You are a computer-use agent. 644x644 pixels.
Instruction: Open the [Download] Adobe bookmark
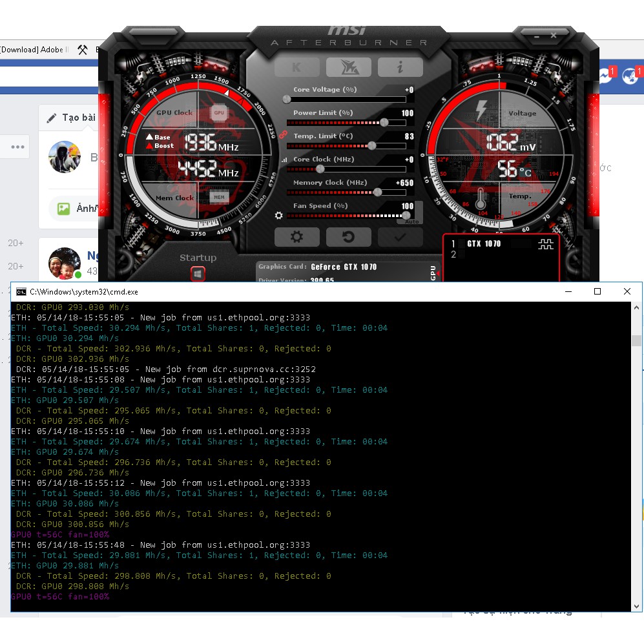click(34, 50)
